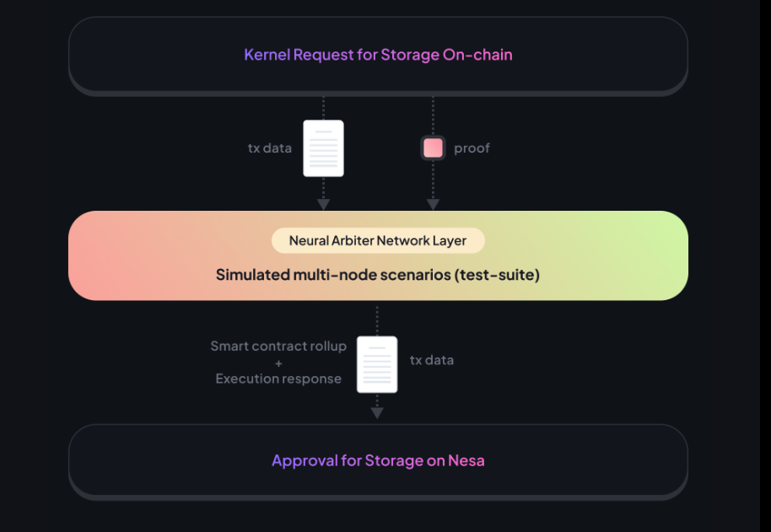The image size is (771, 532).
Task: Click the top tx data document icon
Action: coord(323,148)
